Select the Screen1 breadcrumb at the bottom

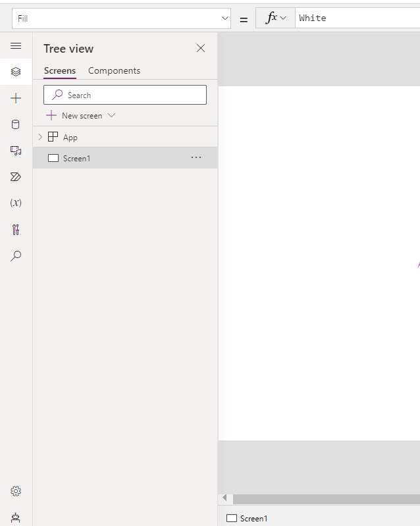(x=247, y=518)
